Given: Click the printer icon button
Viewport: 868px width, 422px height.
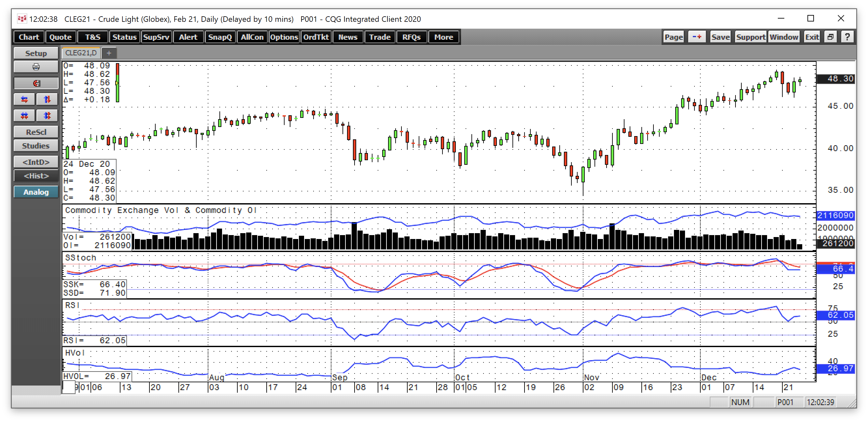Looking at the screenshot, I should (36, 67).
